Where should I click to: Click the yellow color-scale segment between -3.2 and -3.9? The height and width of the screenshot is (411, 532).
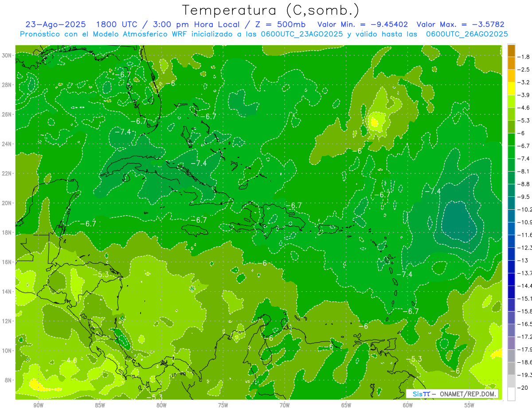click(511, 89)
